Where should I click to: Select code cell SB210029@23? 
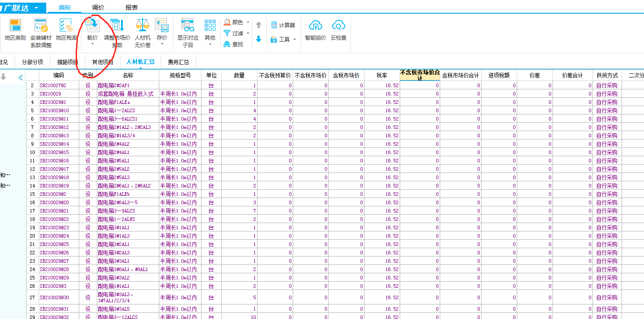[59, 227]
